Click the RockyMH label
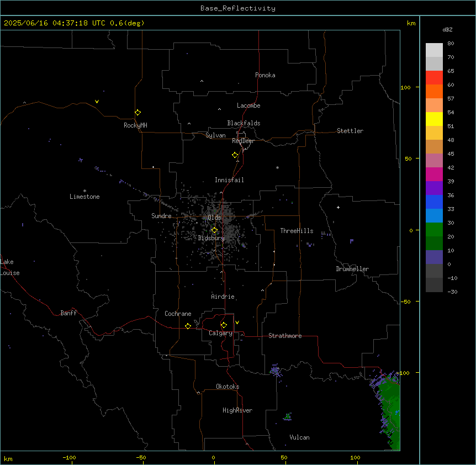The width and height of the screenshot is (476, 465). tap(135, 125)
